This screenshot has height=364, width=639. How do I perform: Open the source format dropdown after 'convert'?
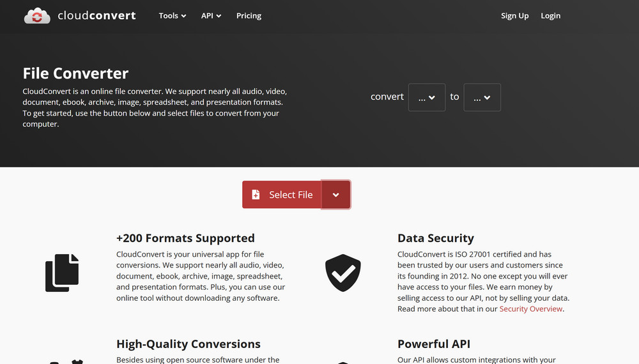point(427,97)
